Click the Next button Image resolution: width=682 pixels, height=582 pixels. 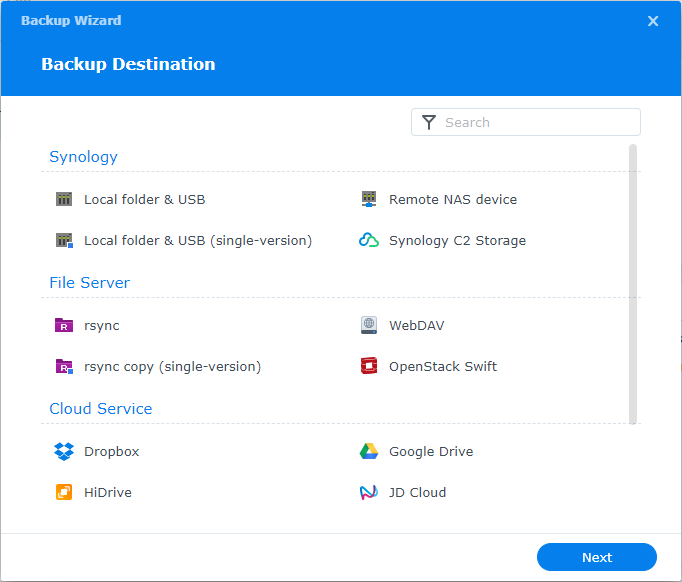click(596, 557)
